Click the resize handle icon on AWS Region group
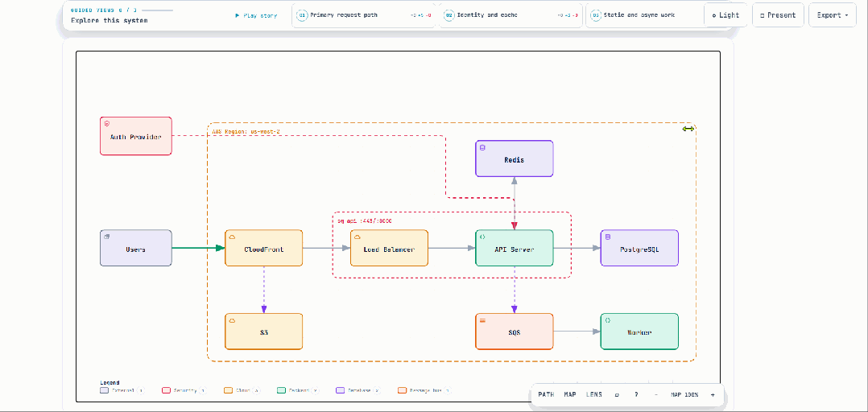The image size is (868, 412). 688,129
